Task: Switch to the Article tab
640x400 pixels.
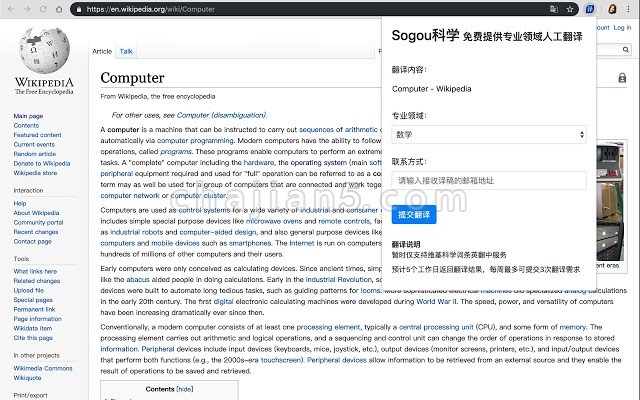Action: [x=102, y=51]
